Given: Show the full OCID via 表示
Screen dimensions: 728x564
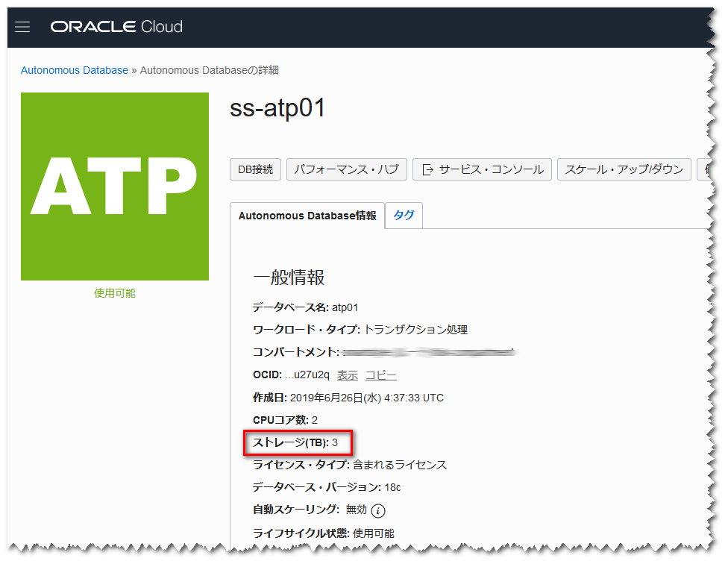Looking at the screenshot, I should pos(348,375).
